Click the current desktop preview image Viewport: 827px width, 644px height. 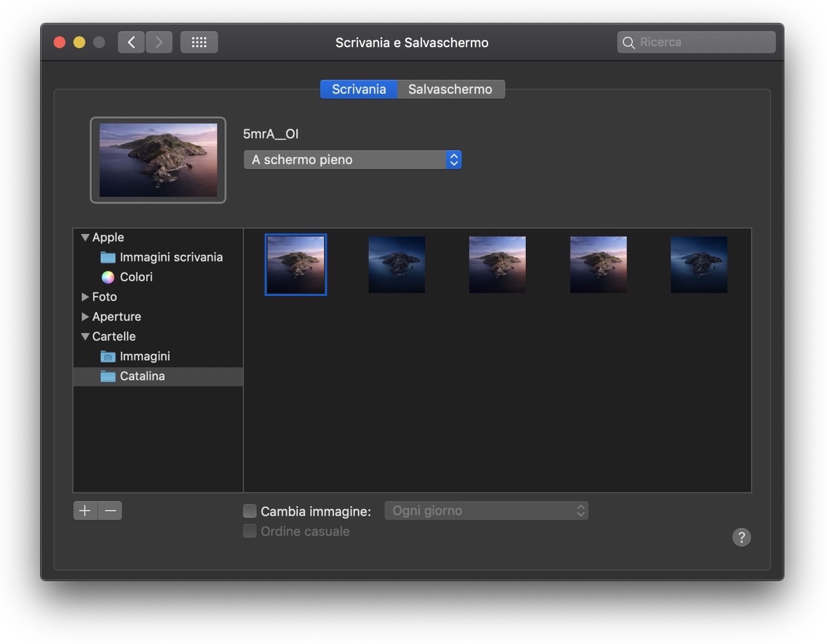[158, 160]
